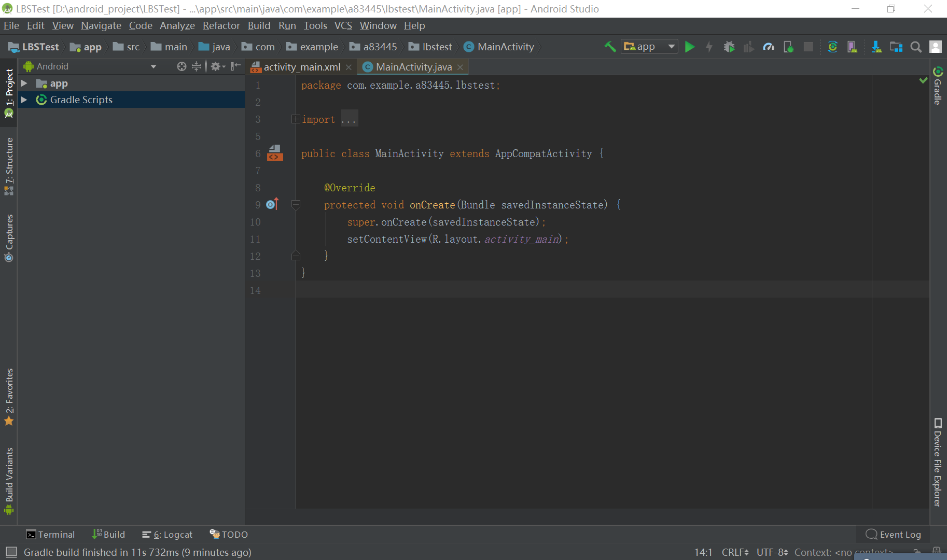Open the AVD Manager icon
This screenshot has height=560, width=947.
pyautogui.click(x=852, y=47)
